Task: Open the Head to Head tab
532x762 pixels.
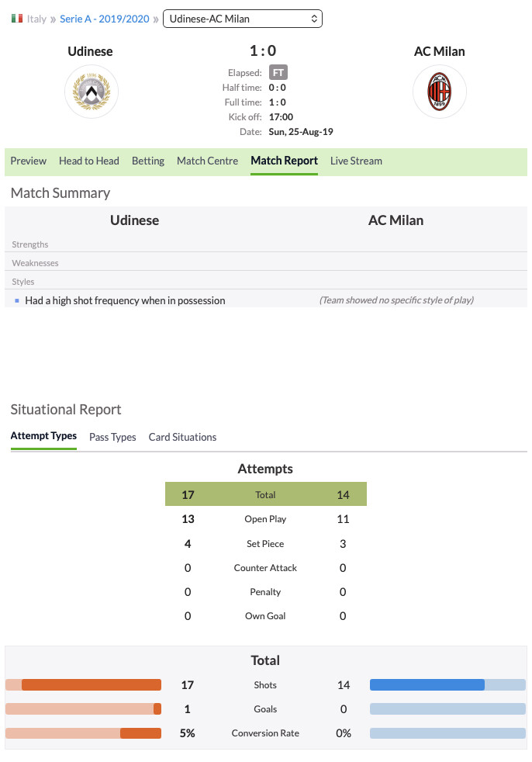Action: pyautogui.click(x=89, y=161)
